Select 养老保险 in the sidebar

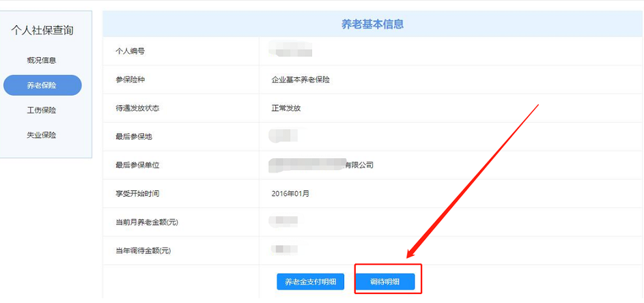42,85
